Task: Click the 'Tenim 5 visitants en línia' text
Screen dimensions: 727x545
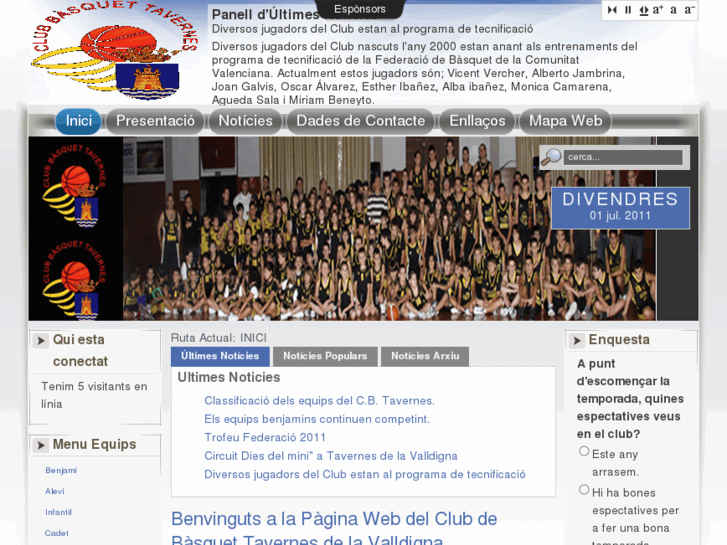Action: pyautogui.click(x=94, y=395)
